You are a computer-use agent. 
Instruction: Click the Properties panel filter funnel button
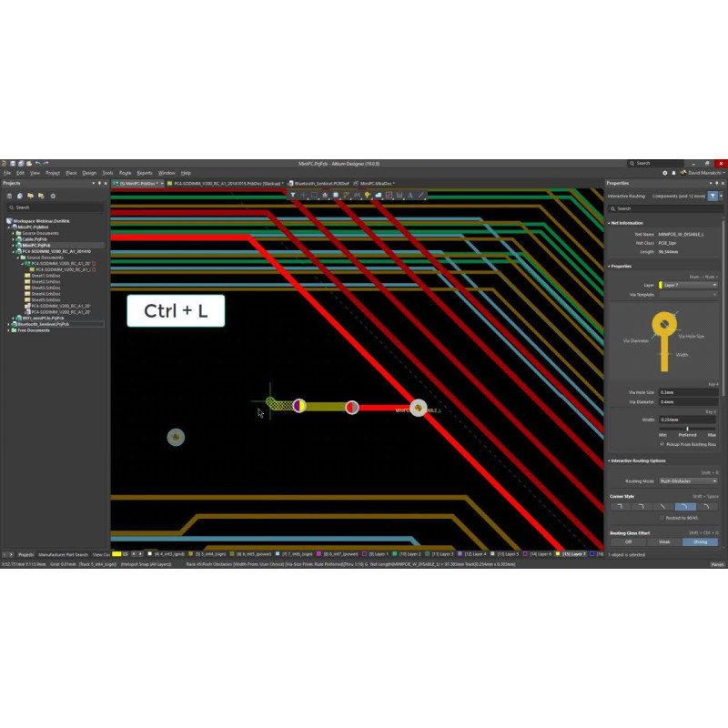coord(713,196)
